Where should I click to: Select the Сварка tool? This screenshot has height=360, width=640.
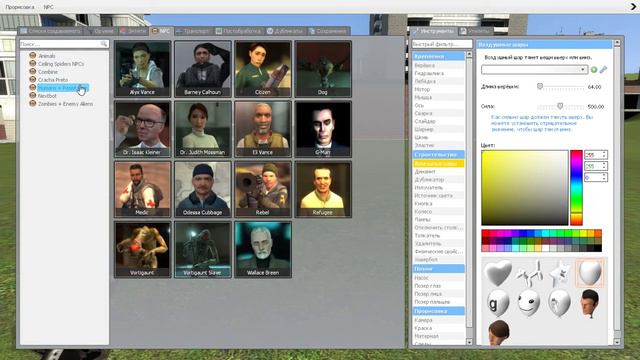point(438,113)
